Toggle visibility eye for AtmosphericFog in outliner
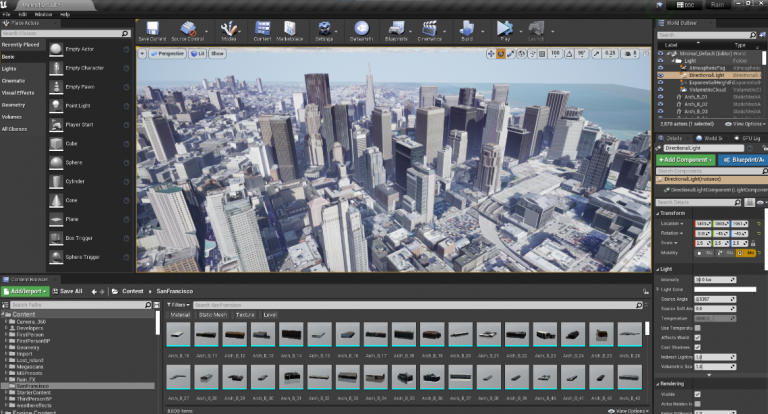 (661, 68)
